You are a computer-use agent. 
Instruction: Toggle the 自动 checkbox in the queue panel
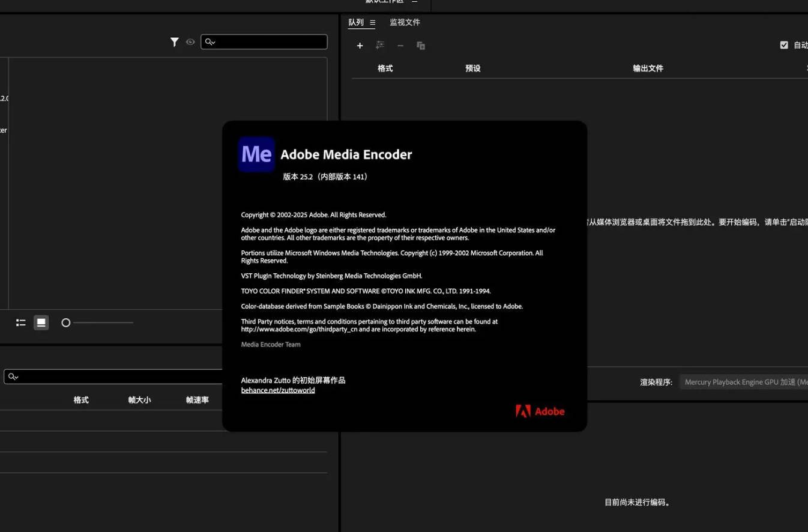point(784,44)
